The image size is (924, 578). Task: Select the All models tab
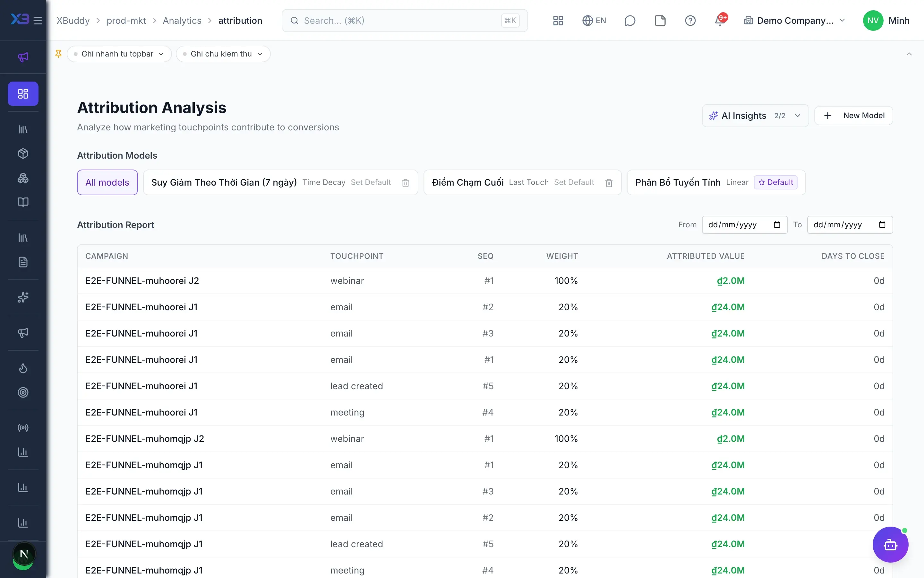click(x=107, y=182)
